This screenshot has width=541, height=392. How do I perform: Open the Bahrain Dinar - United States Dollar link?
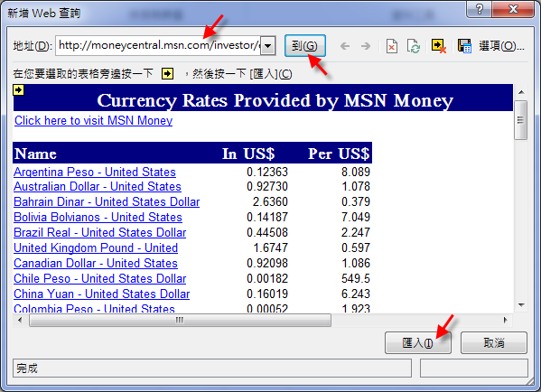click(x=107, y=201)
